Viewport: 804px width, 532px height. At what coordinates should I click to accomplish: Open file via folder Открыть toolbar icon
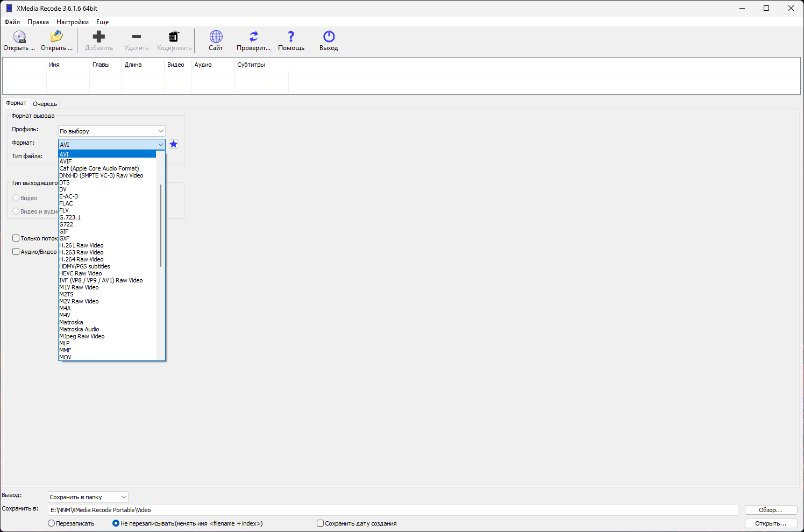point(56,40)
